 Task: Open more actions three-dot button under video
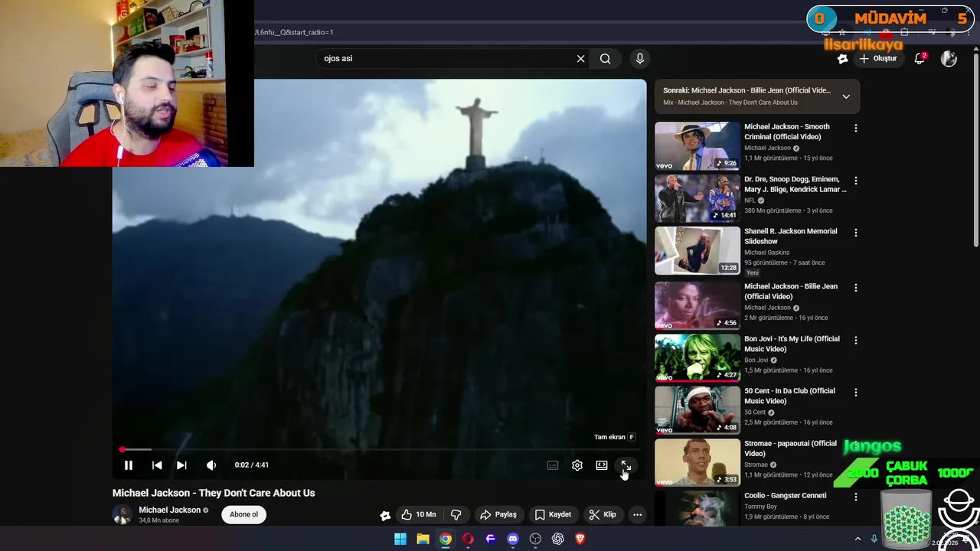[x=637, y=515]
